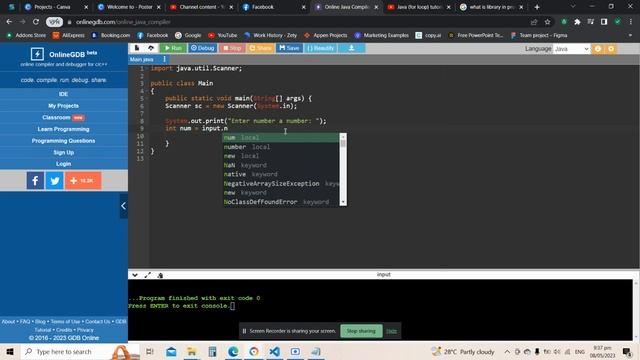Stop sharing the screen
The width and height of the screenshot is (640, 360).
pos(361,331)
